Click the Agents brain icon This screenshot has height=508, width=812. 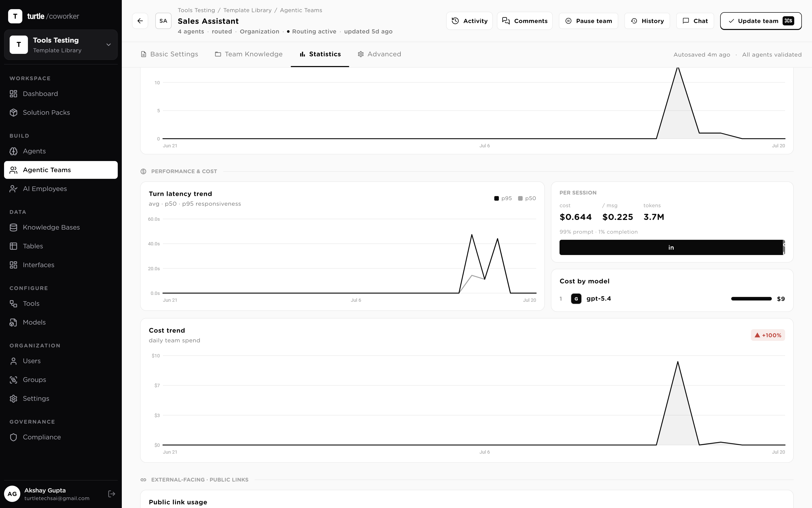13,151
